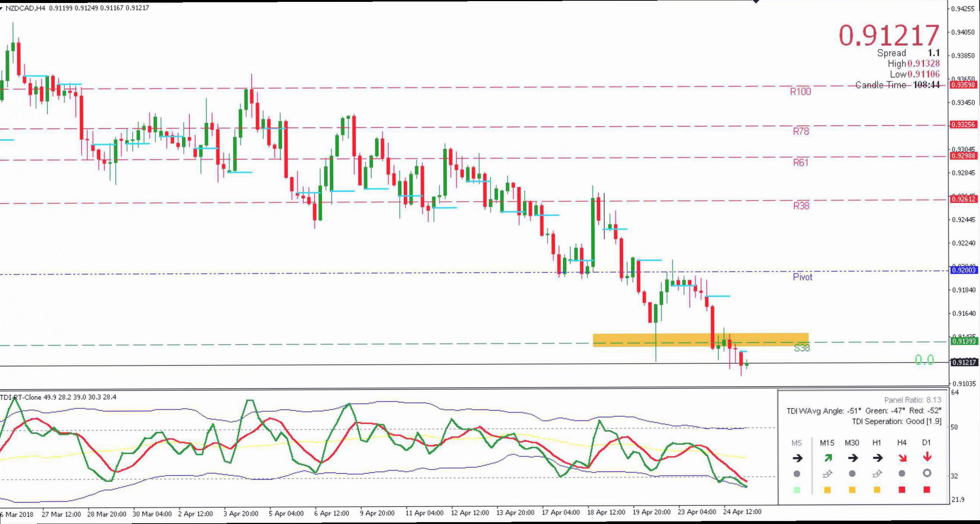Click the red 0.93256 price tag on axis
Screen dimensions: 980x524
tap(964, 125)
